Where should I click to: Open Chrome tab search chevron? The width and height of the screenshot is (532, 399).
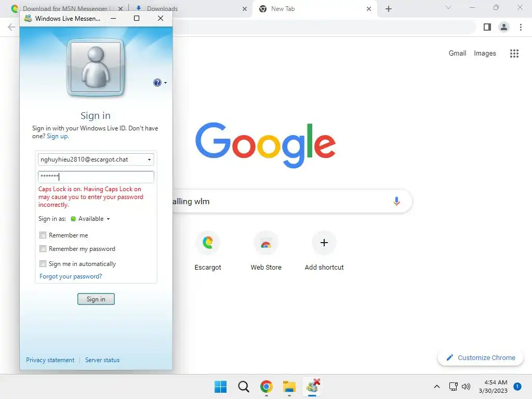[448, 7]
